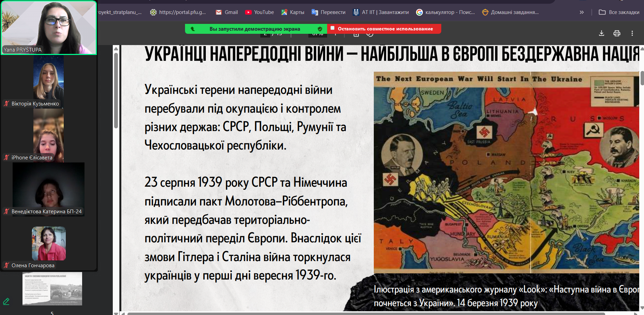
Task: Open the Gmail bookmark
Action: point(227,12)
